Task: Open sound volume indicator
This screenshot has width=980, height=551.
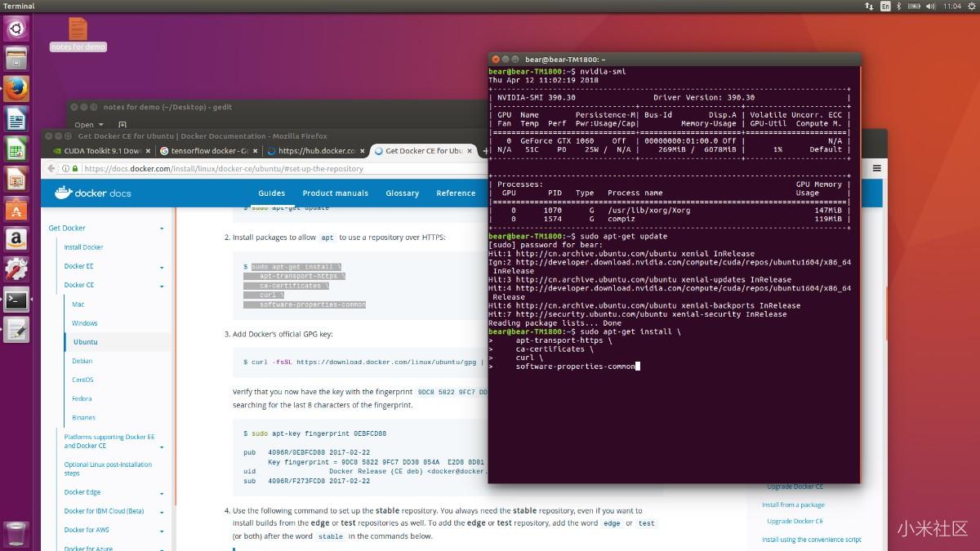Action: 930,6
